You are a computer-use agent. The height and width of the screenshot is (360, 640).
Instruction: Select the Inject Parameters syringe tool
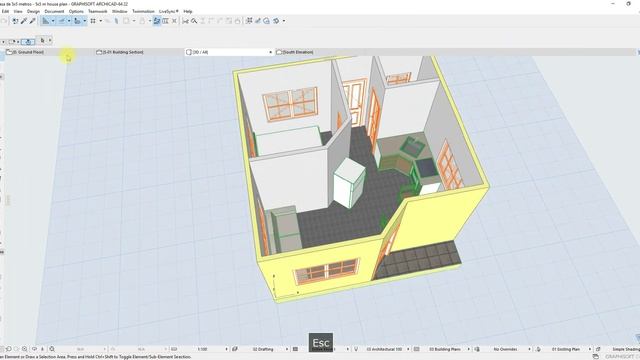(32, 21)
